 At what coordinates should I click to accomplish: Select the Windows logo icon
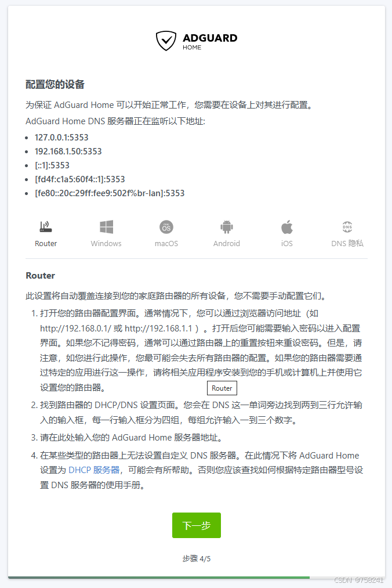point(107,227)
